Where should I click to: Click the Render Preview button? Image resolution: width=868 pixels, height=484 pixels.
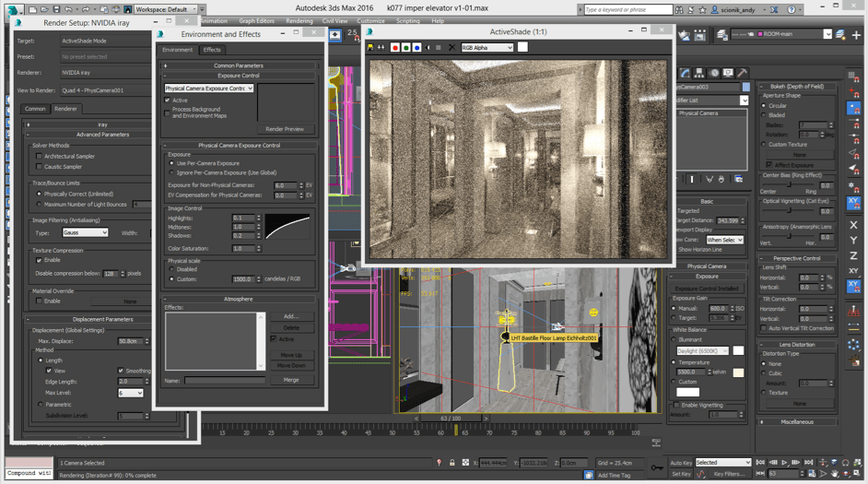(x=285, y=129)
